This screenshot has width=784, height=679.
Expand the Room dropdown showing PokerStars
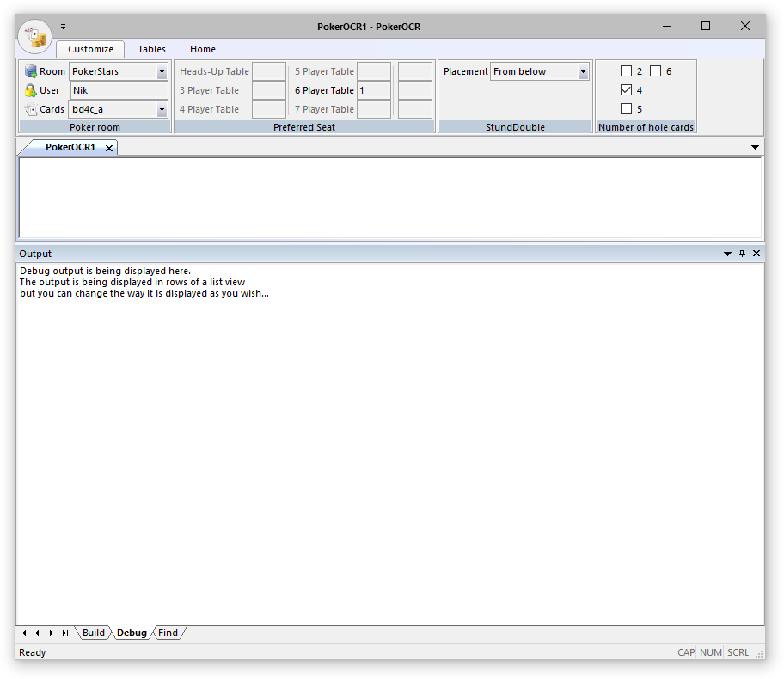pos(162,72)
